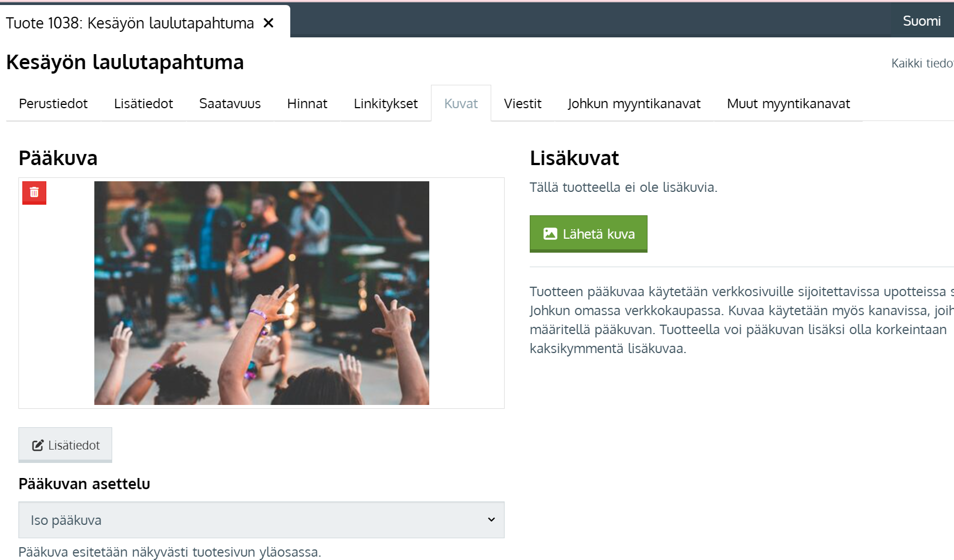Delete the main image with trash icon

[34, 192]
